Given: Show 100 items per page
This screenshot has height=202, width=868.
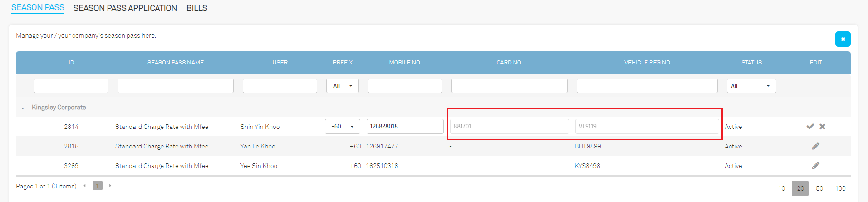Looking at the screenshot, I should pos(840,188).
